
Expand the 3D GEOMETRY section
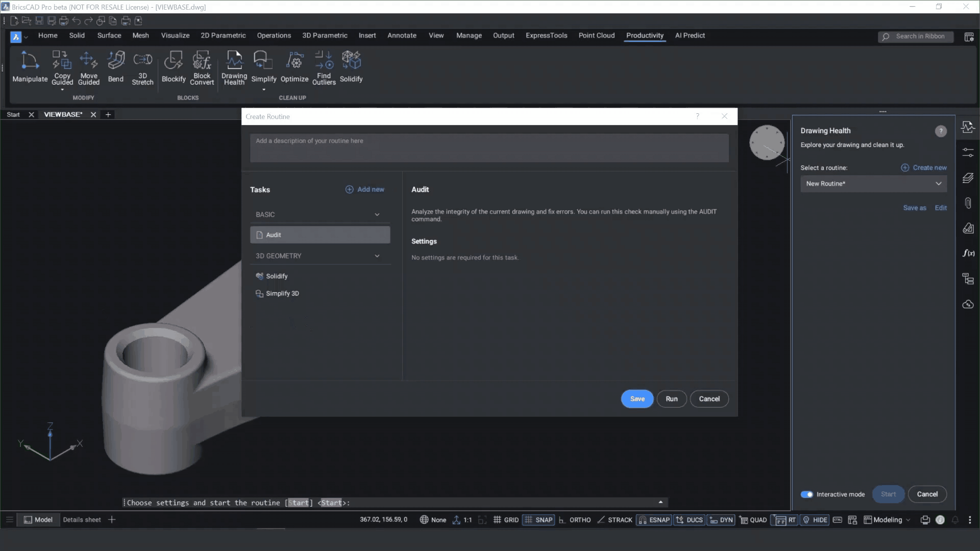[377, 256]
